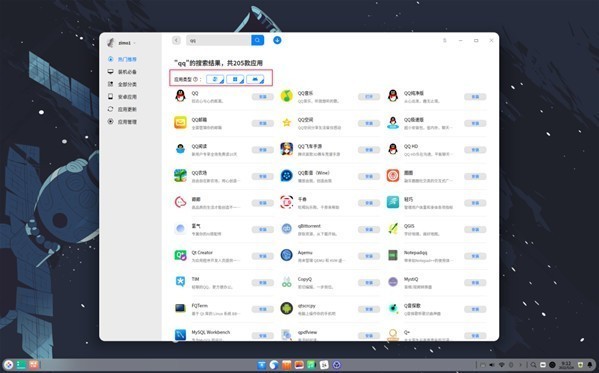
Task: Click the 打开 button next to QQ音乐
Action: pos(369,97)
